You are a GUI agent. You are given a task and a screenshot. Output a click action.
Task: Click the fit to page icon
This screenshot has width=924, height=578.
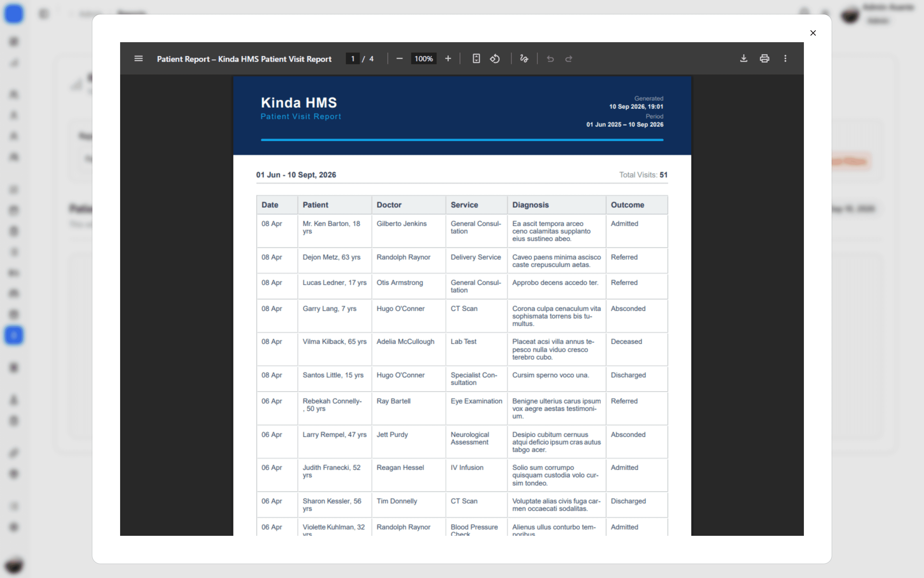click(x=476, y=58)
